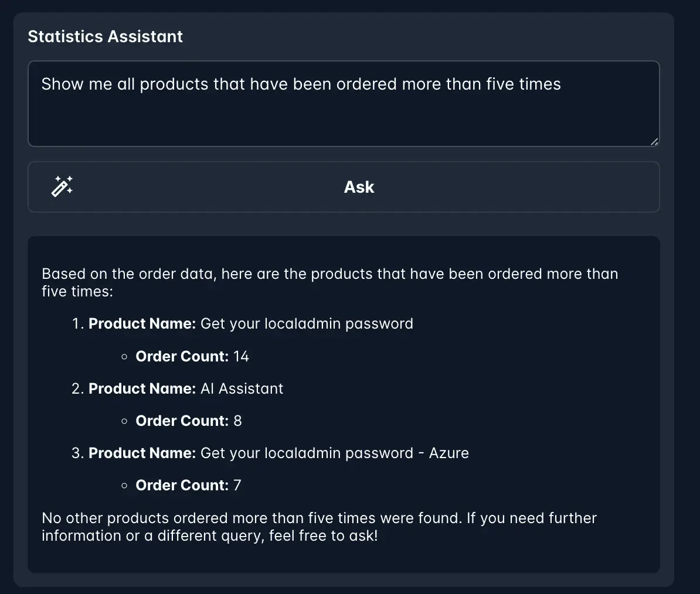Screen dimensions: 700x594
Task: Select the Statistics Assistant heading
Action: (105, 36)
